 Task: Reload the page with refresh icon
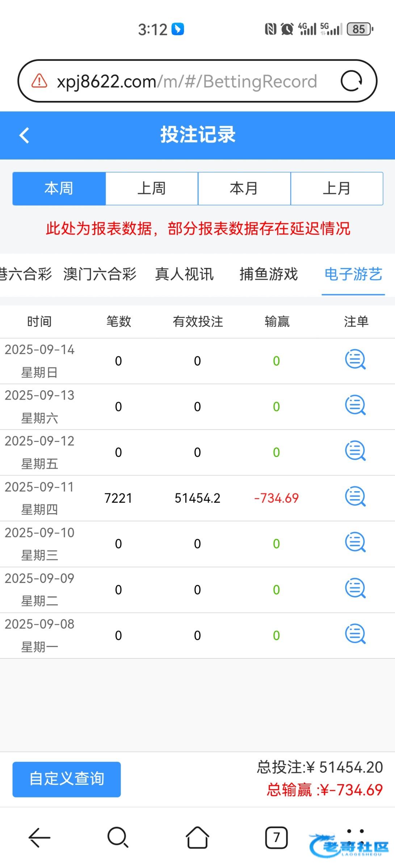351,81
